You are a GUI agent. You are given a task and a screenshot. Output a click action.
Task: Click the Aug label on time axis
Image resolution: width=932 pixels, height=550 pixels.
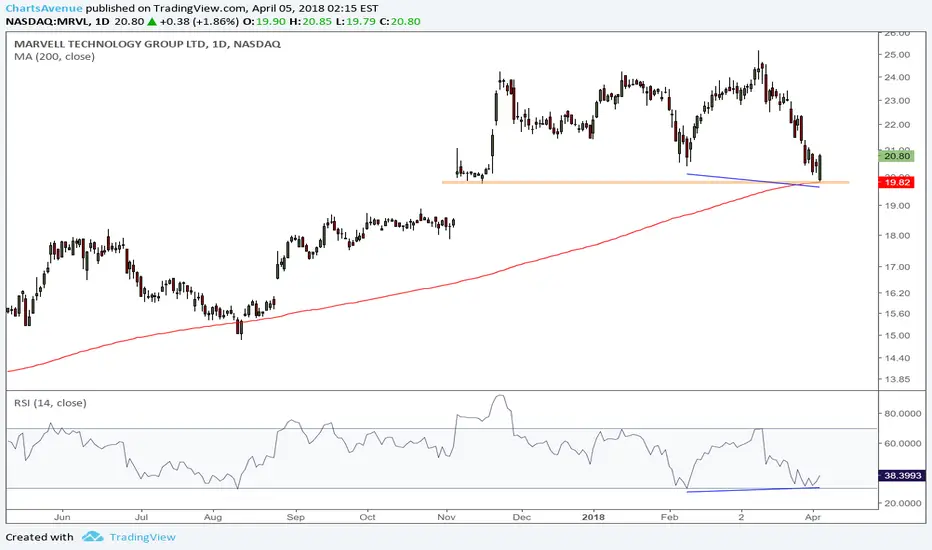(x=213, y=517)
